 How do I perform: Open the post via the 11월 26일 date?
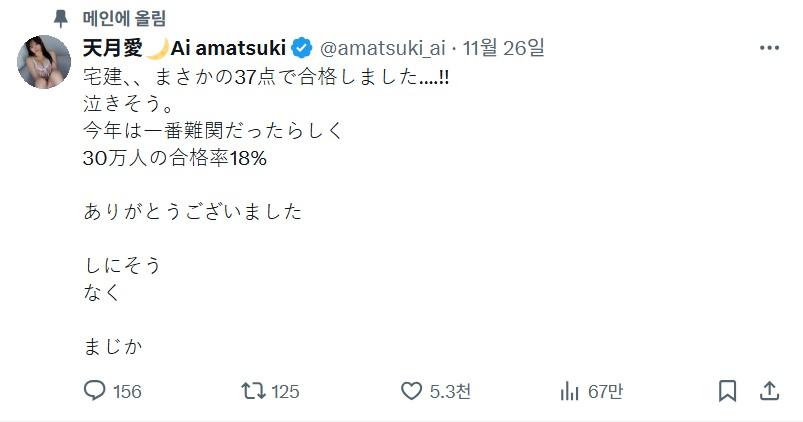click(505, 48)
